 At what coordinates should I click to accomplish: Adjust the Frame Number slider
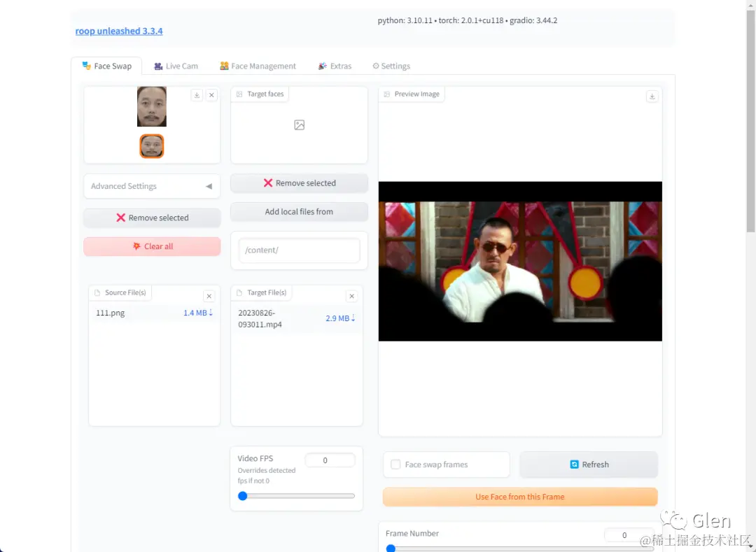point(519,548)
